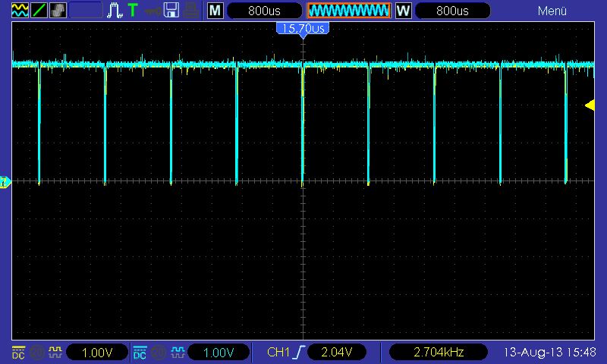The height and width of the screenshot is (364, 607).
Task: Open the Menü item
Action: click(x=552, y=11)
